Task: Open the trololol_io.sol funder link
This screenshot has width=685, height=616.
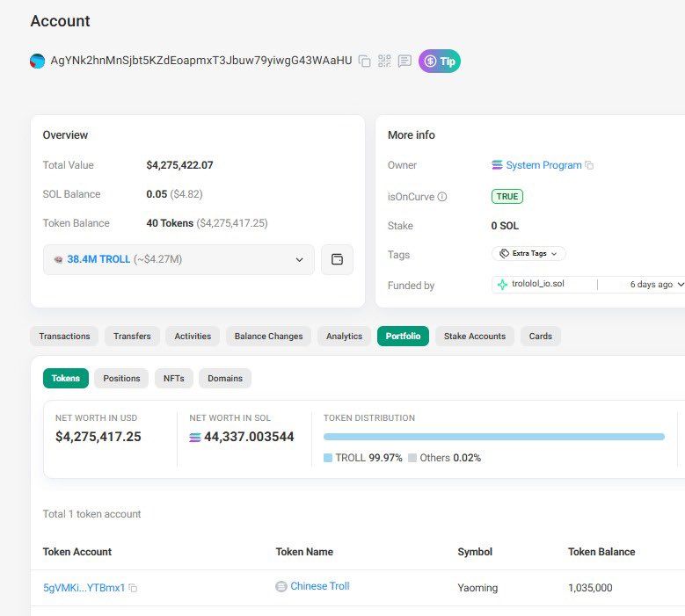Action: (538, 284)
